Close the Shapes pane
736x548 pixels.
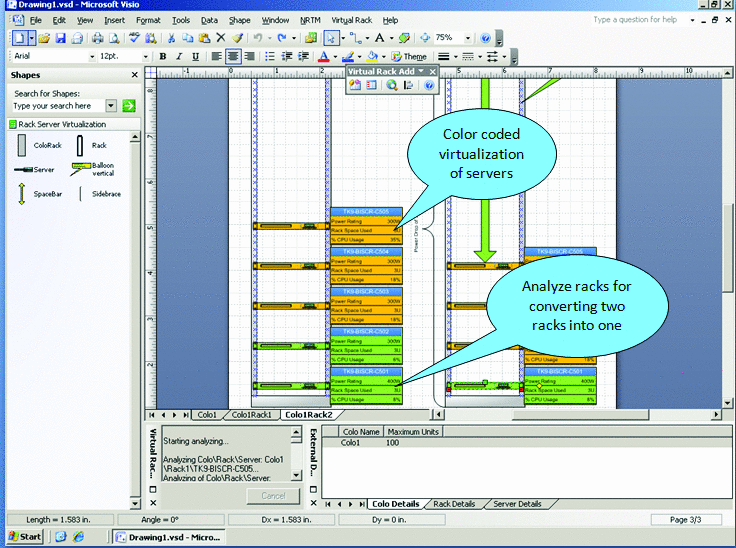135,75
